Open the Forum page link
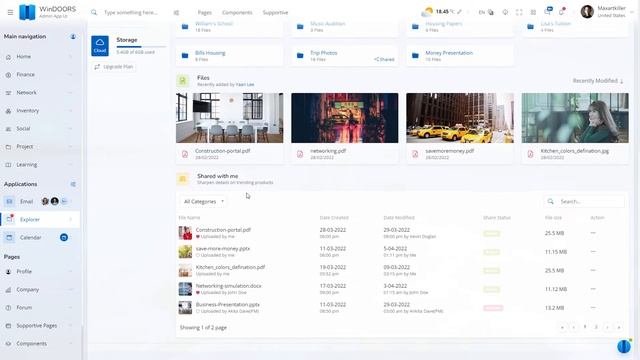The image size is (640, 360). (40, 307)
